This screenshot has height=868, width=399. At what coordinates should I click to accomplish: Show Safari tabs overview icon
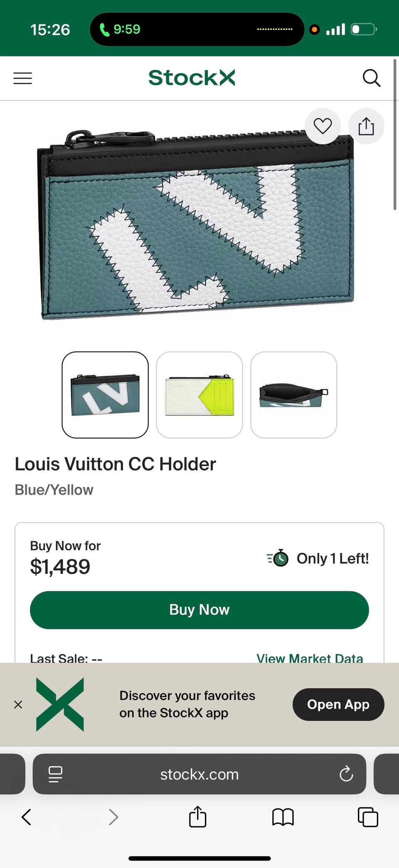click(368, 817)
